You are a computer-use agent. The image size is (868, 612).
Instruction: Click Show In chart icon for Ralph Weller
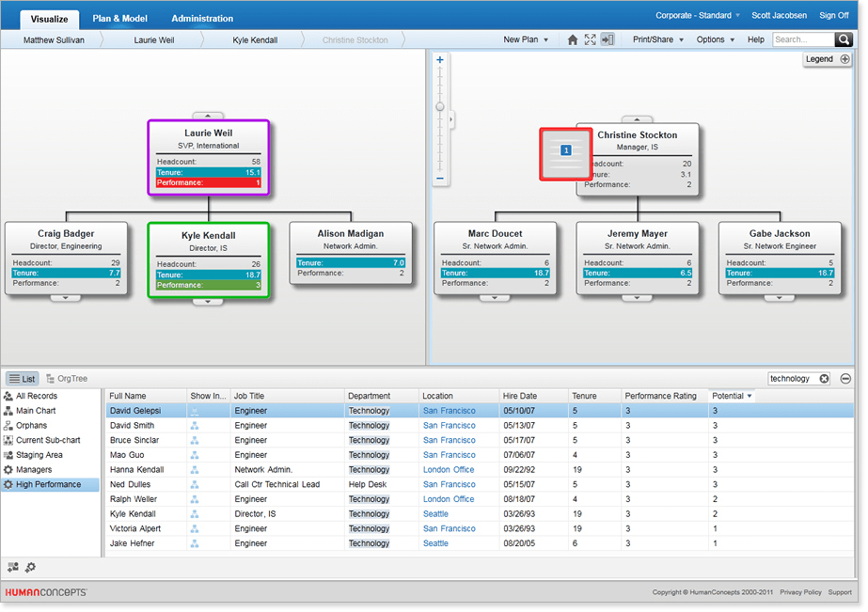195,500
